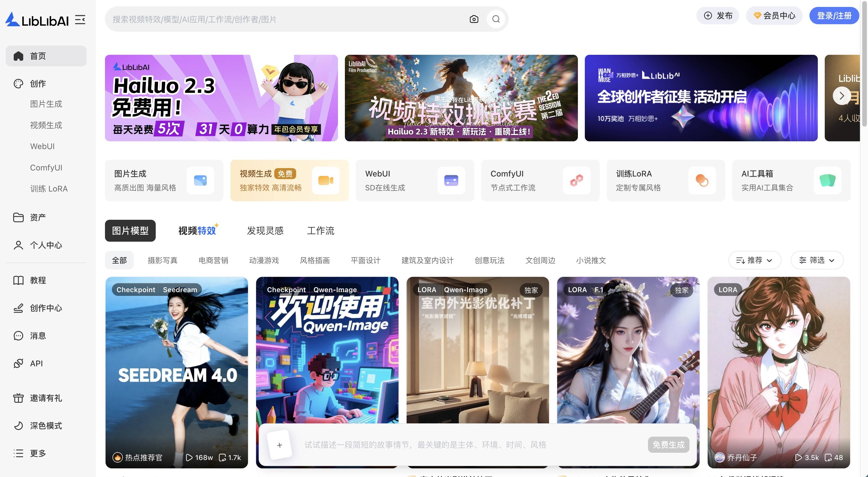This screenshot has height=477, width=868.
Task: Open the 筛选 filter dropdown
Action: (x=817, y=260)
